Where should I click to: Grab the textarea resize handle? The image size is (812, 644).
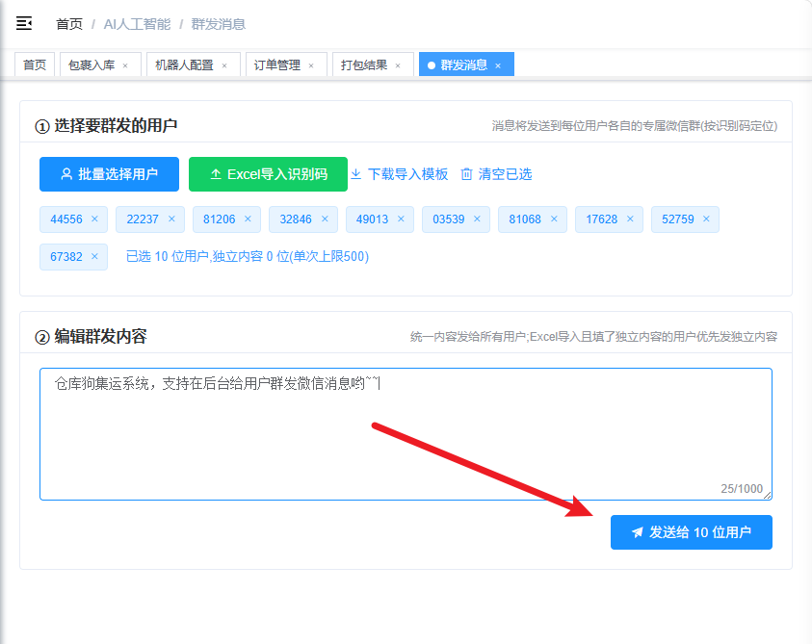pyautogui.click(x=768, y=496)
